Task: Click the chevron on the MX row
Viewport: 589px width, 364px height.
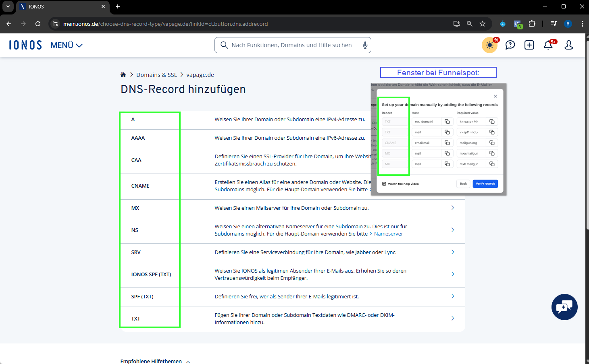Action: 453,208
